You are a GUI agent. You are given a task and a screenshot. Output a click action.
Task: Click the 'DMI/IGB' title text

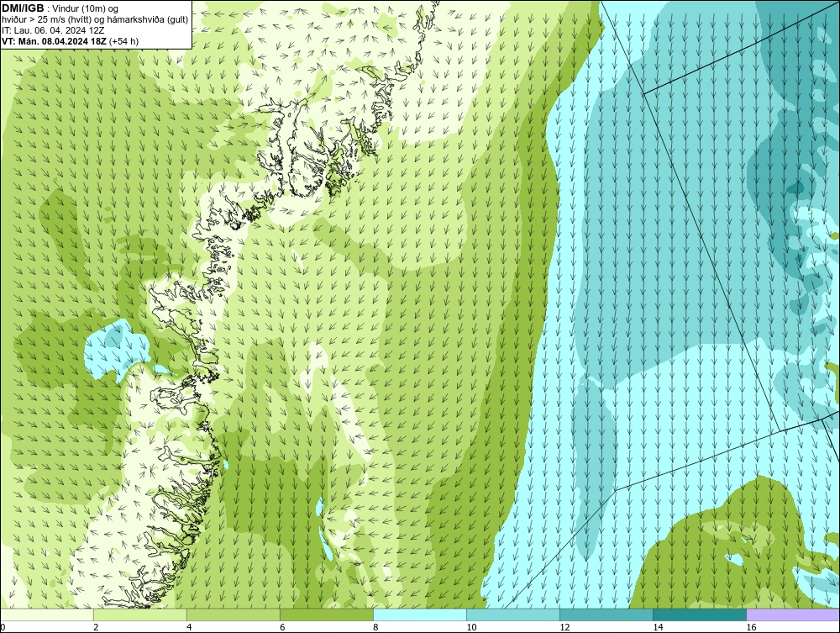pos(23,8)
